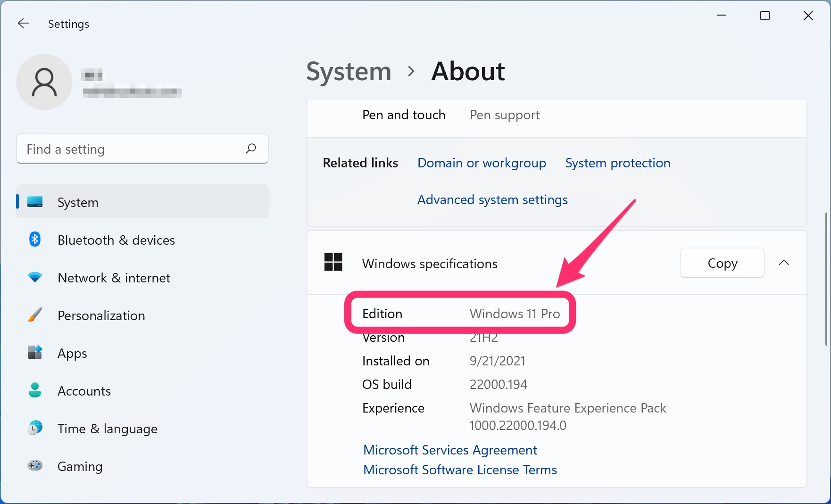Click System in the breadcrumb

(x=349, y=72)
